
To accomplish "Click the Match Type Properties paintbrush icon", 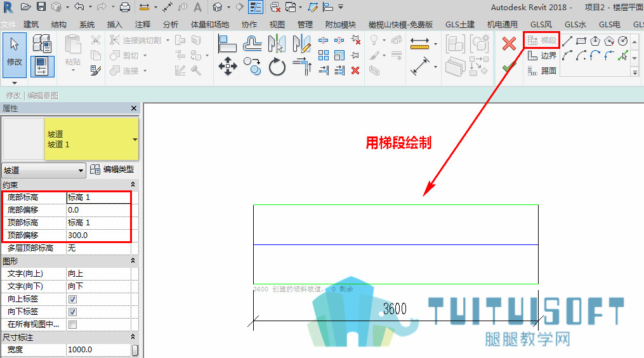I will coord(95,70).
